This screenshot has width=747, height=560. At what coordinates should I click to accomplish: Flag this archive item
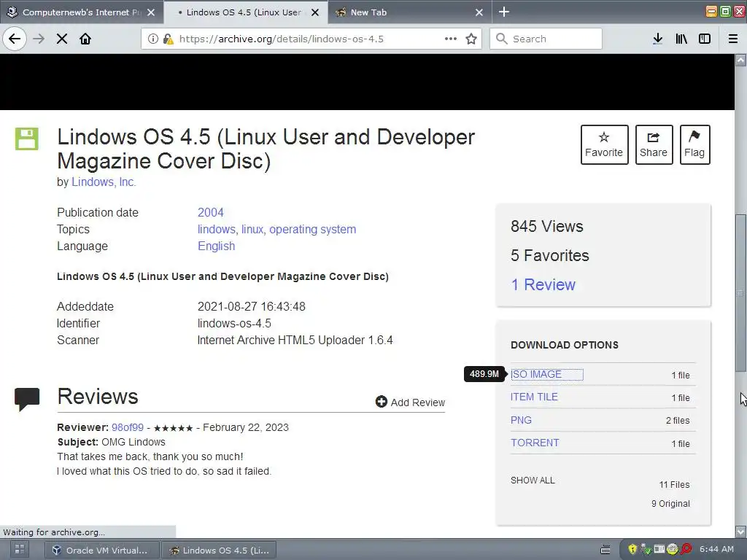[x=694, y=145]
